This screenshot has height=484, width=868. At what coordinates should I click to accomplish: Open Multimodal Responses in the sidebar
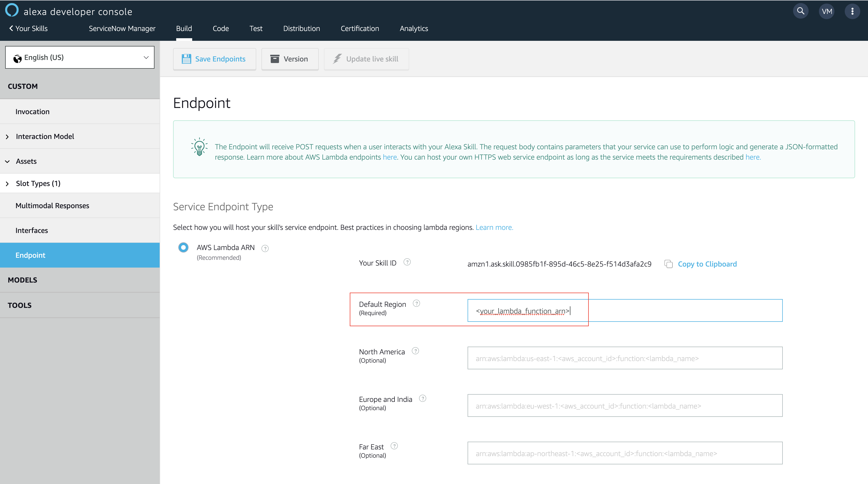tap(80, 206)
